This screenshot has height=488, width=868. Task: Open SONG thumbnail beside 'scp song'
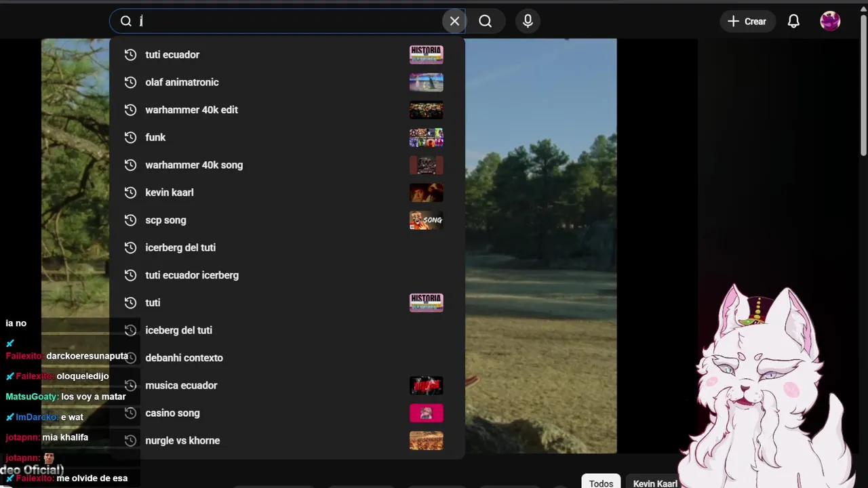tap(427, 220)
